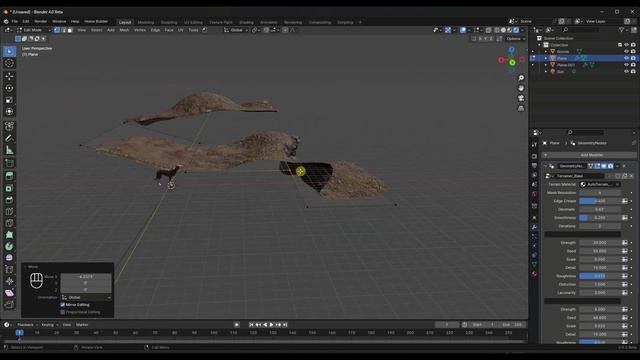Open the Playback dropdown in timeline

pos(27,325)
